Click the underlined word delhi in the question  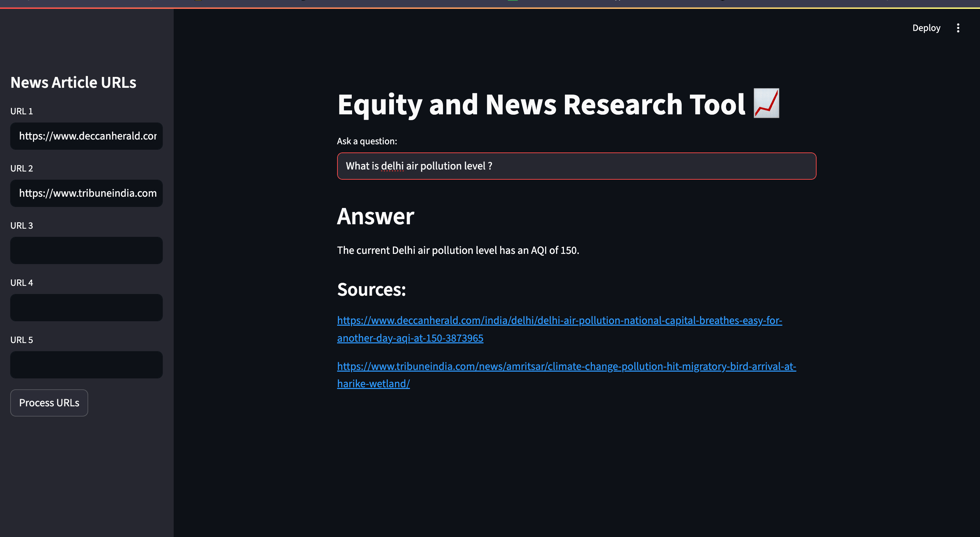pyautogui.click(x=392, y=166)
